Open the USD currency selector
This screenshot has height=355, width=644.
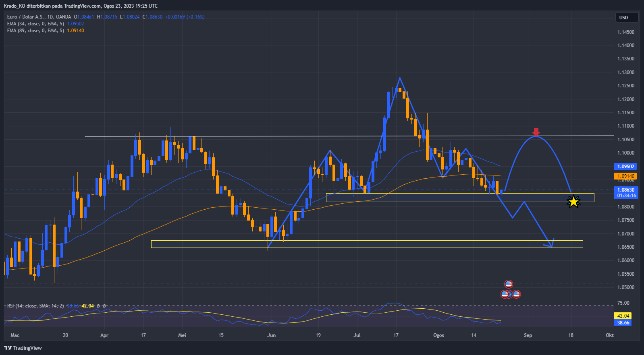click(627, 17)
